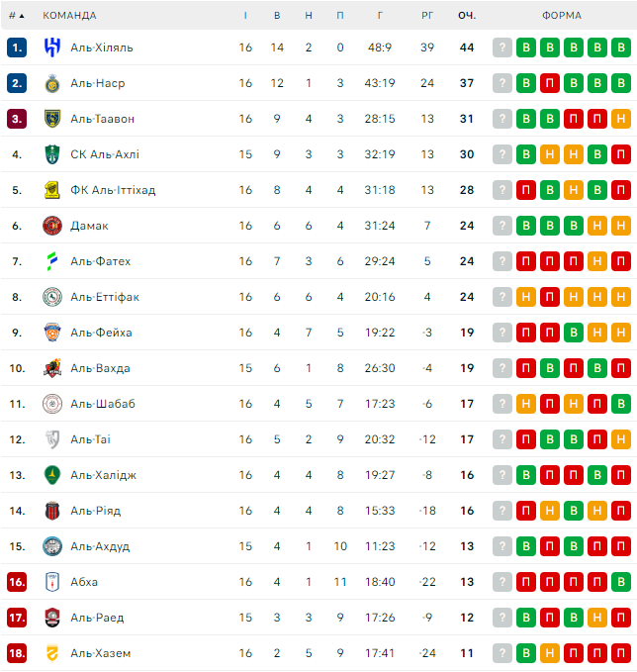Open the Аль-Раед team page
Image resolution: width=637 pixels, height=672 pixels.
point(97,618)
